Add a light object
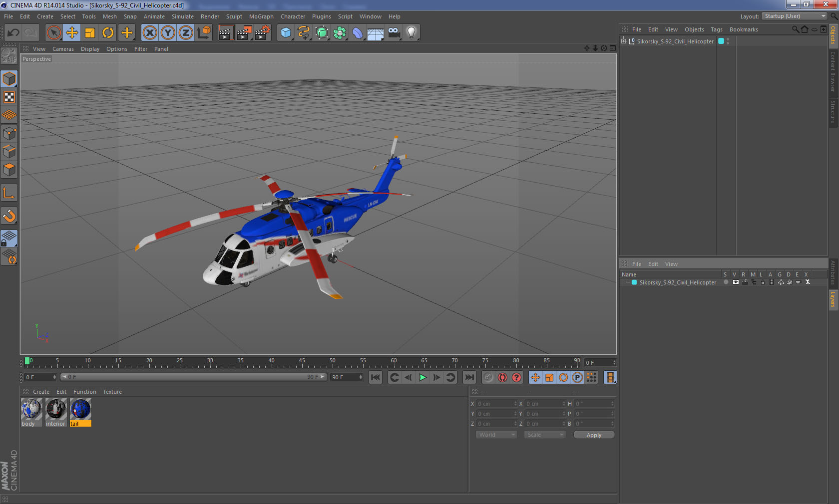The height and width of the screenshot is (504, 839). [x=412, y=33]
